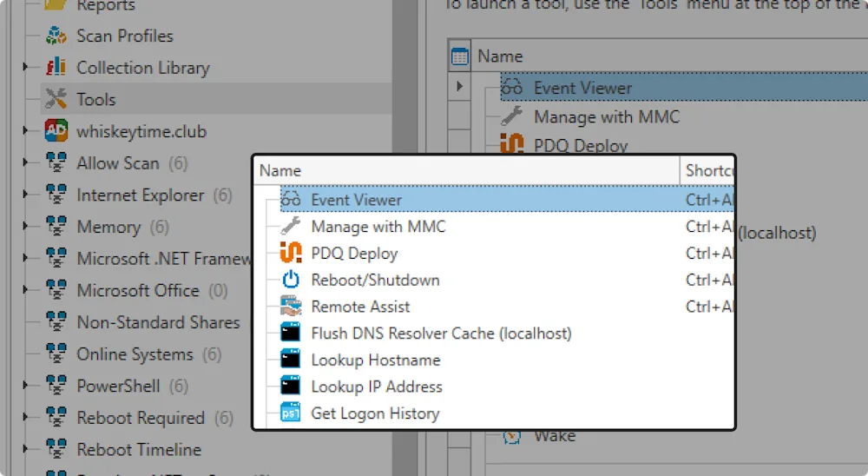Select Tools in the sidebar tree
The width and height of the screenshot is (868, 476).
(x=95, y=99)
